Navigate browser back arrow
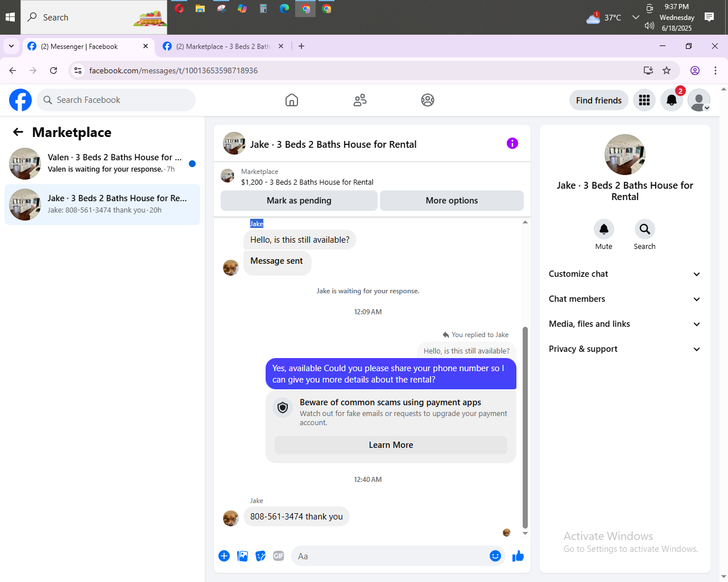Screen dimensions: 728x582 [13, 70]
